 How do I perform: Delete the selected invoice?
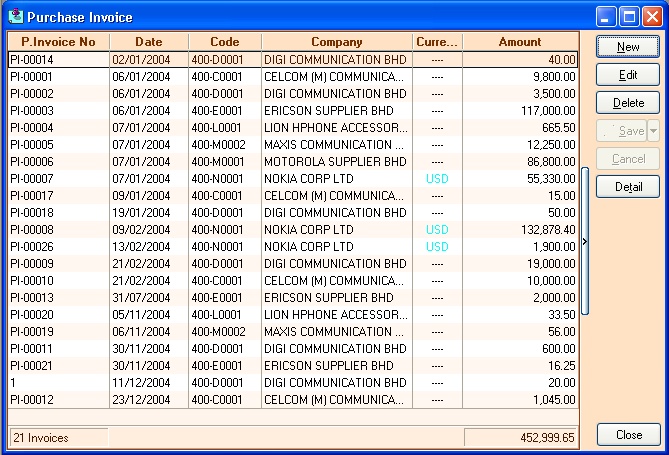(x=628, y=103)
